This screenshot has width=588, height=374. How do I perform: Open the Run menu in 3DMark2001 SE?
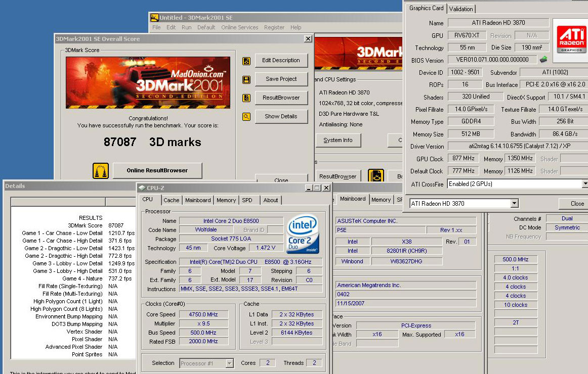pyautogui.click(x=186, y=27)
